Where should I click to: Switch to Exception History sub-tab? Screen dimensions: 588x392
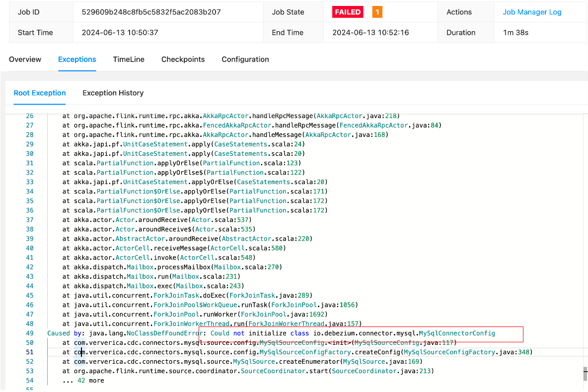[x=113, y=93]
